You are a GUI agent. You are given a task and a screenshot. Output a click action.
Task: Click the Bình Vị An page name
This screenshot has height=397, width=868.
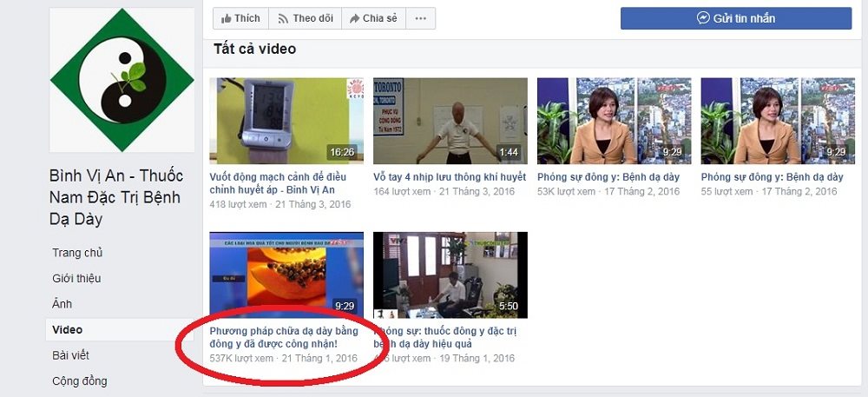pyautogui.click(x=115, y=197)
